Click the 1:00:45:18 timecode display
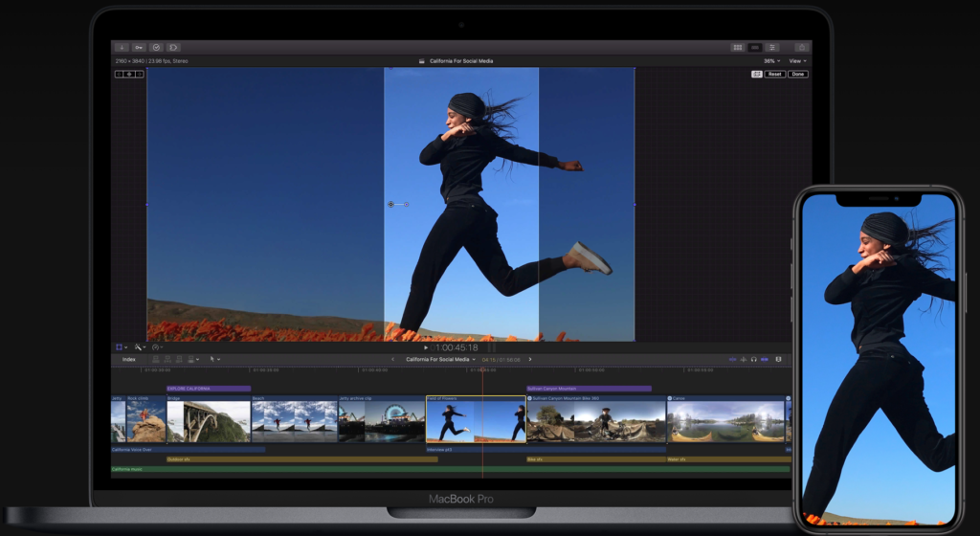Viewport: 980px width, 536px height. pos(456,348)
